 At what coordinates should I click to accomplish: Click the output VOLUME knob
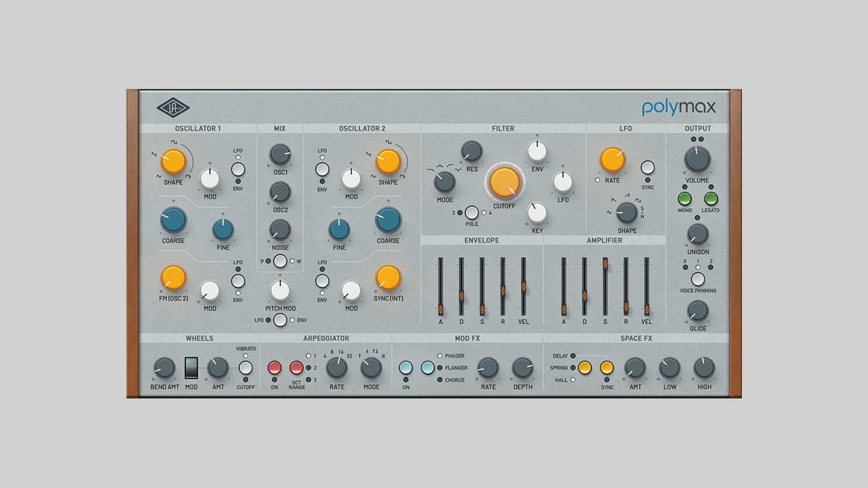(x=698, y=160)
